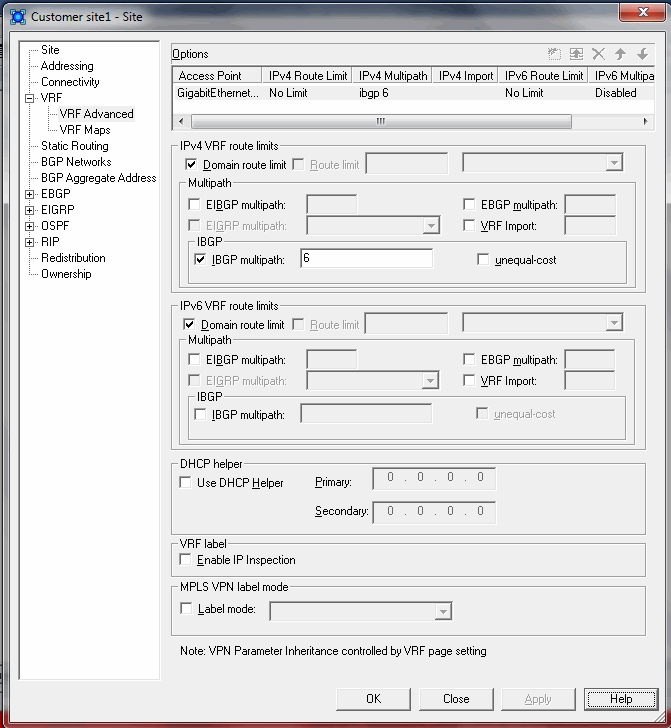Collapse the VRF tree node
Image resolution: width=671 pixels, height=728 pixels.
click(29, 98)
